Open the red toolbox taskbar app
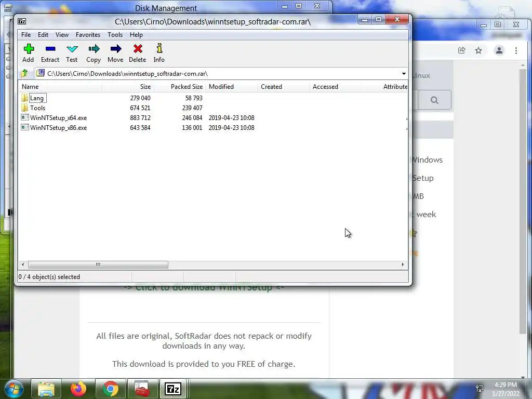The width and height of the screenshot is (532, 399). (x=142, y=389)
